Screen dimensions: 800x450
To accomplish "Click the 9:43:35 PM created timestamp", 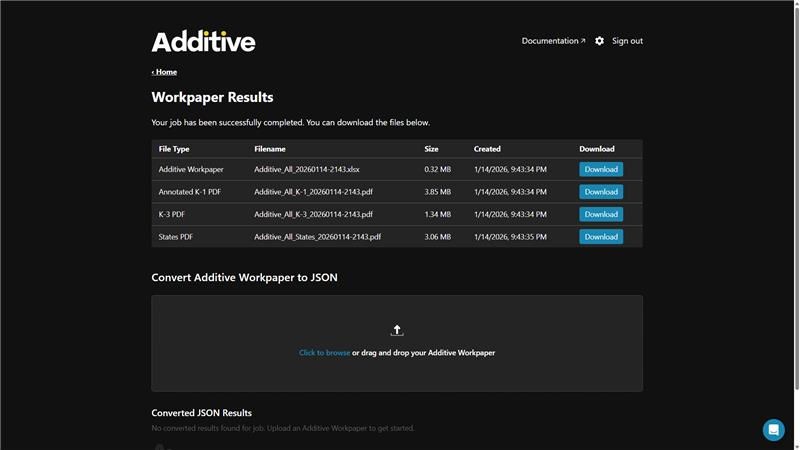I will (510, 237).
